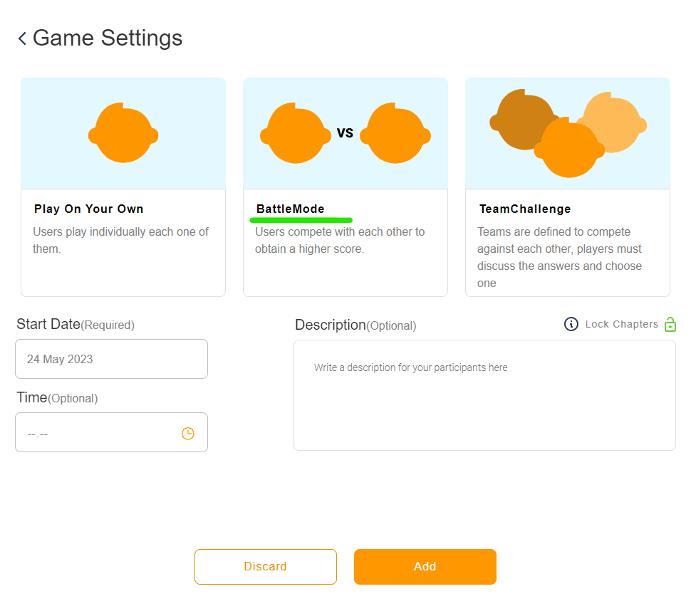
Task: Click the Game Settings page title
Action: 108,38
